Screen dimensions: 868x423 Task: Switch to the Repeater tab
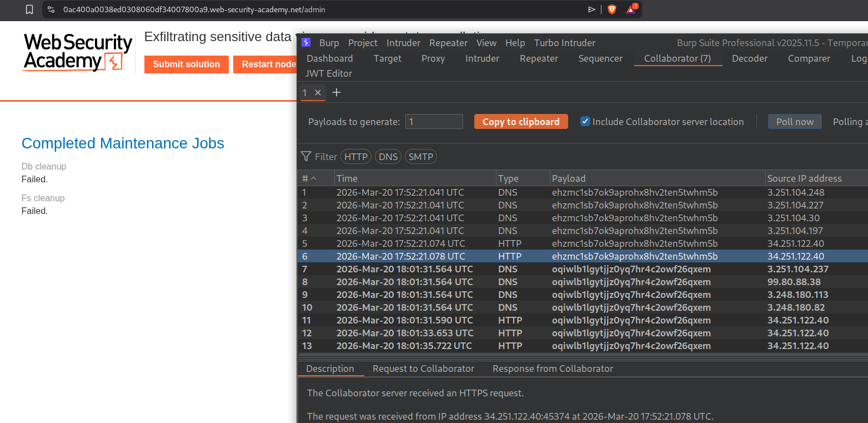(x=539, y=58)
